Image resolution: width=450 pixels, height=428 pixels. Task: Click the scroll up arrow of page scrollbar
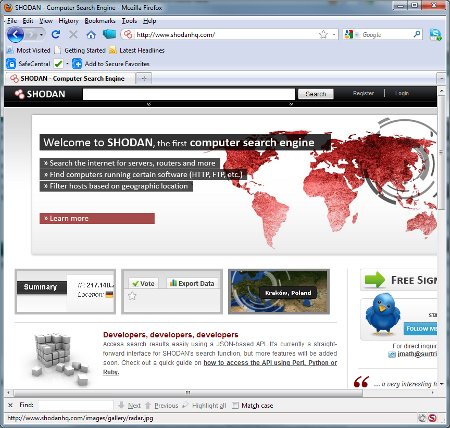441,91
